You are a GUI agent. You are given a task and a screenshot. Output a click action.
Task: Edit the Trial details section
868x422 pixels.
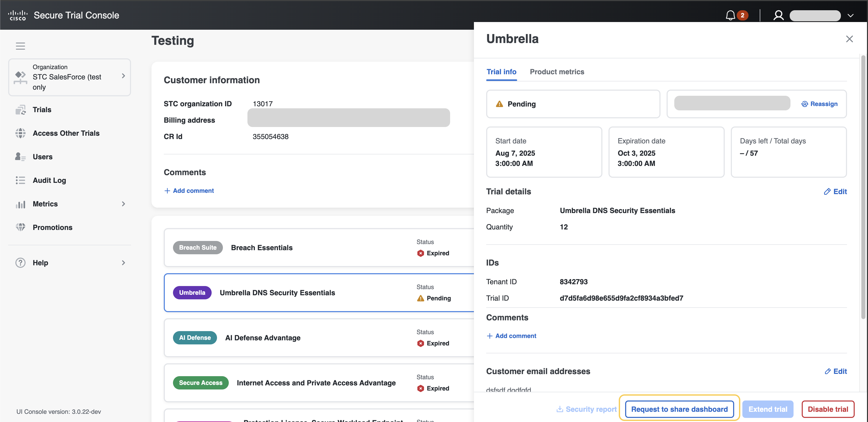pos(835,192)
